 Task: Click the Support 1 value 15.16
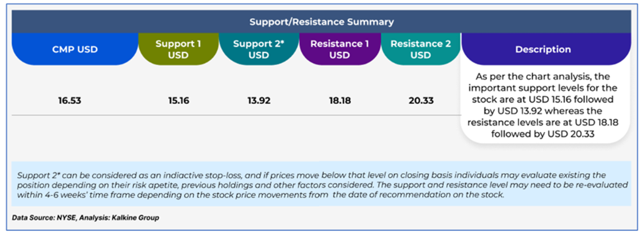pyautogui.click(x=178, y=101)
